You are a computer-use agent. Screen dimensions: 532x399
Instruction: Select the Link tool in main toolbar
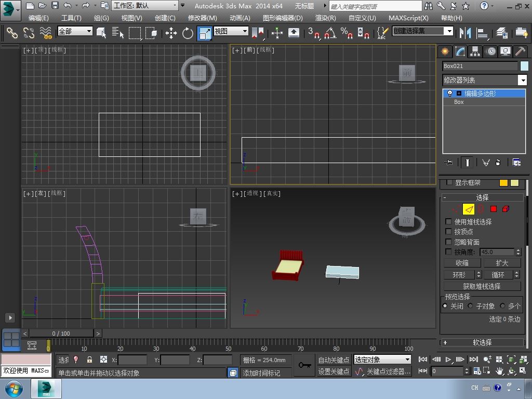[12, 33]
